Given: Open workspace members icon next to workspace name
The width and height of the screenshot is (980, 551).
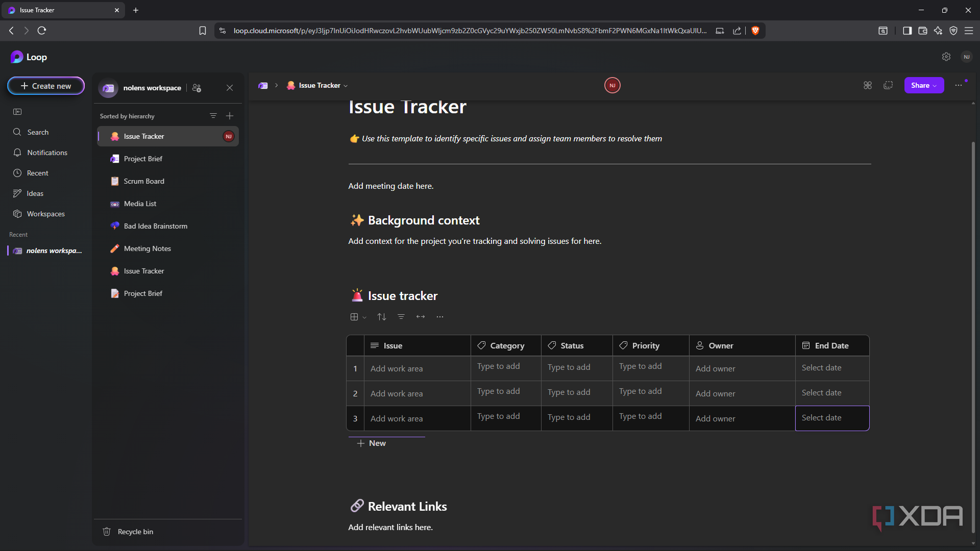Looking at the screenshot, I should (197, 88).
